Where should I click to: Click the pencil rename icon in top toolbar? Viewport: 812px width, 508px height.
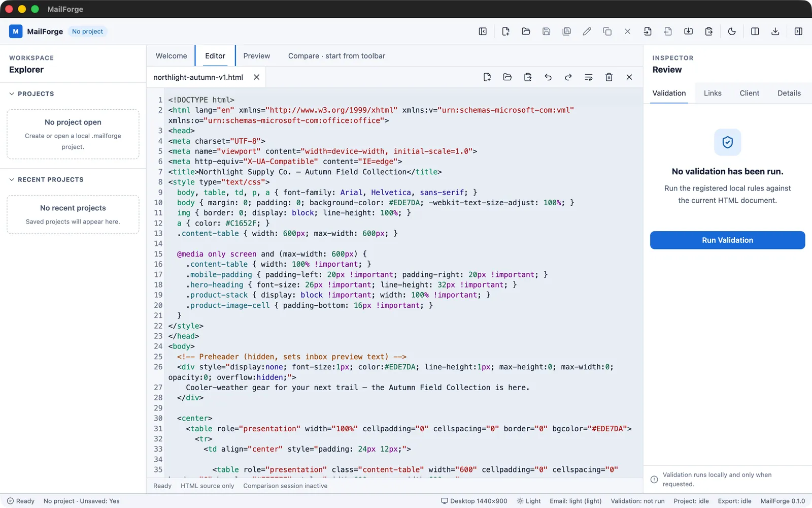[x=587, y=31]
